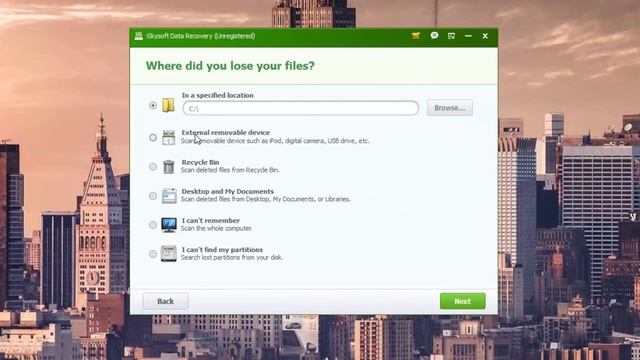Select the 'Recycle Bin' radio button
The image size is (640, 360).
(153, 167)
